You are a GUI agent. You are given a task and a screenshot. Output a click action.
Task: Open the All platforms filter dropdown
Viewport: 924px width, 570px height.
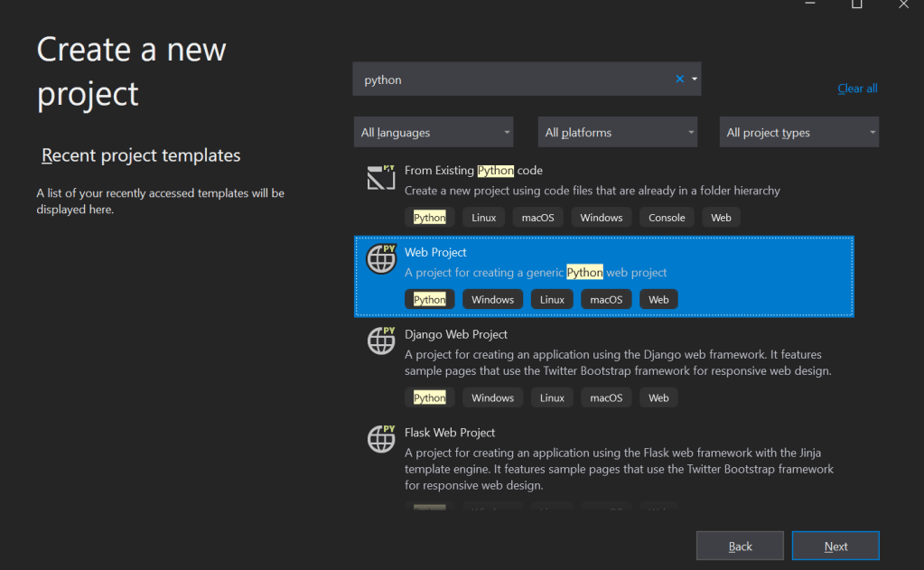pos(618,133)
